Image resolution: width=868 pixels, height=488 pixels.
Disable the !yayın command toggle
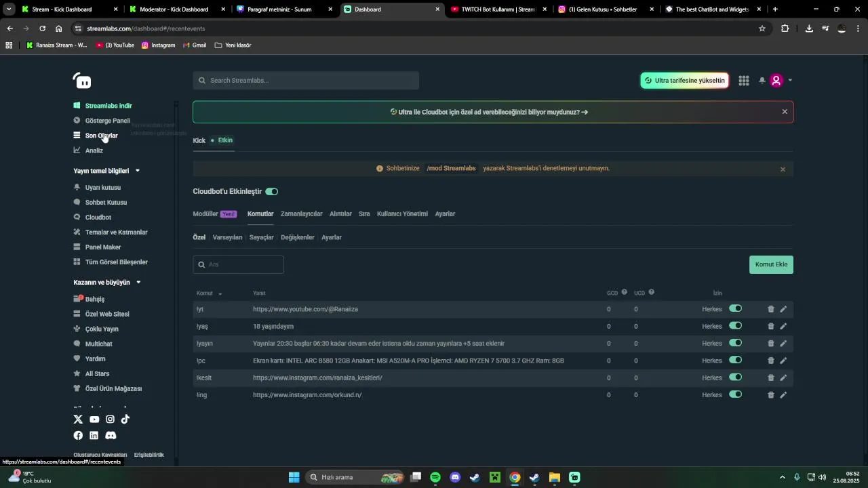click(x=735, y=343)
